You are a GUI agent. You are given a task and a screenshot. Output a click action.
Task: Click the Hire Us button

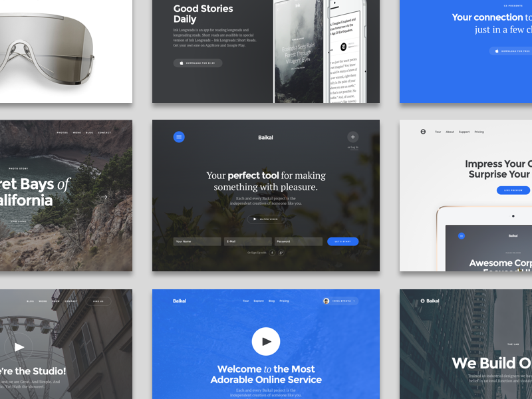(98, 301)
